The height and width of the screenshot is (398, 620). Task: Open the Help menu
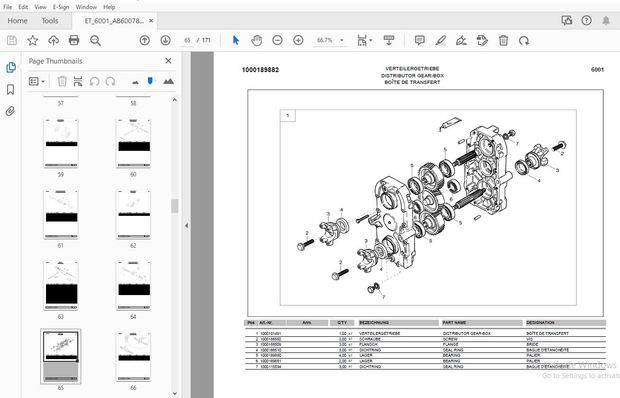pyautogui.click(x=109, y=7)
